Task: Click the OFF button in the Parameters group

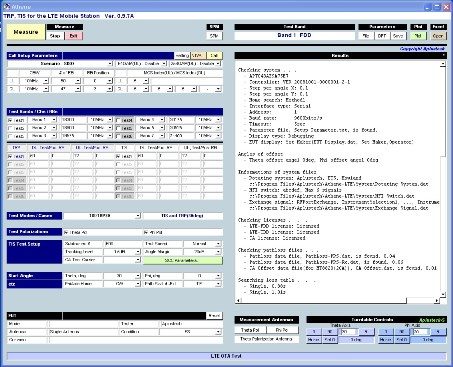Action: [x=382, y=36]
